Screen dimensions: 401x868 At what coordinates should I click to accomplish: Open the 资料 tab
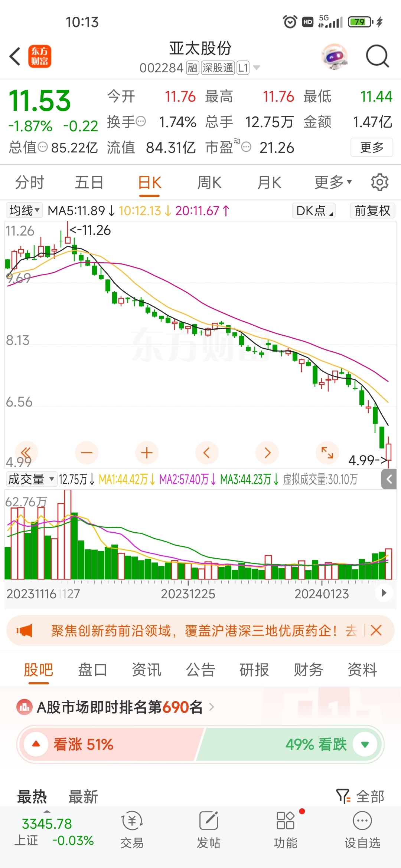coord(362,670)
